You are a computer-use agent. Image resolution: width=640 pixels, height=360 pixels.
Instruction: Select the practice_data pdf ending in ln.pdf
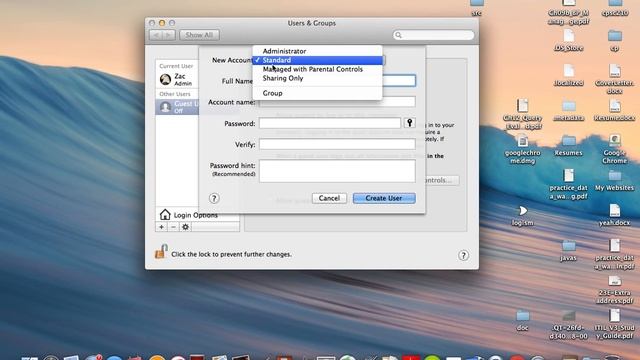click(x=614, y=246)
